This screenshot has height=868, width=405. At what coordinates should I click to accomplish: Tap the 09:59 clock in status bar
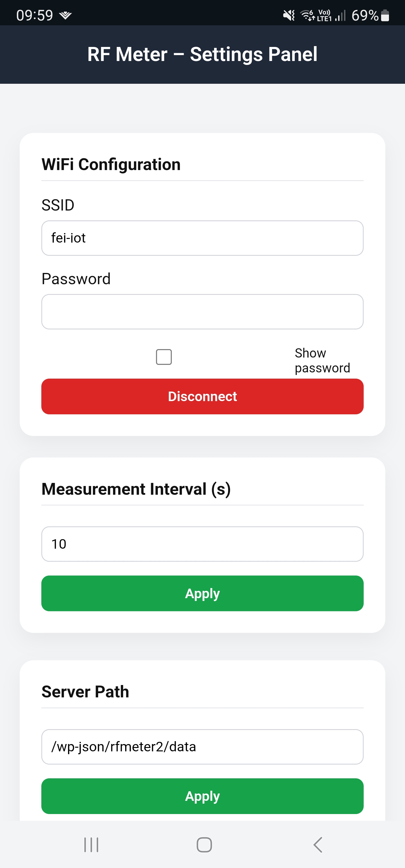tap(34, 15)
